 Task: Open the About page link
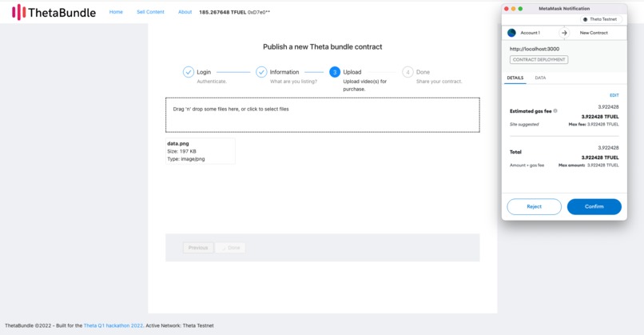[185, 12]
